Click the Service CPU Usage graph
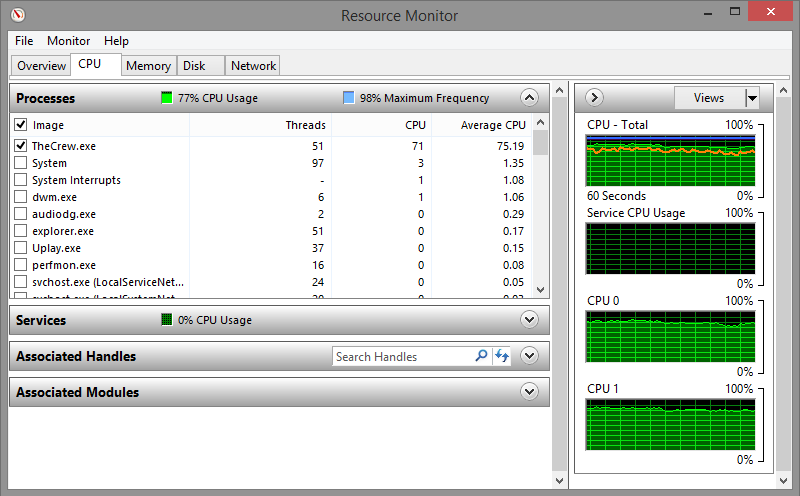Screen dimensions: 800x496 click(670, 249)
